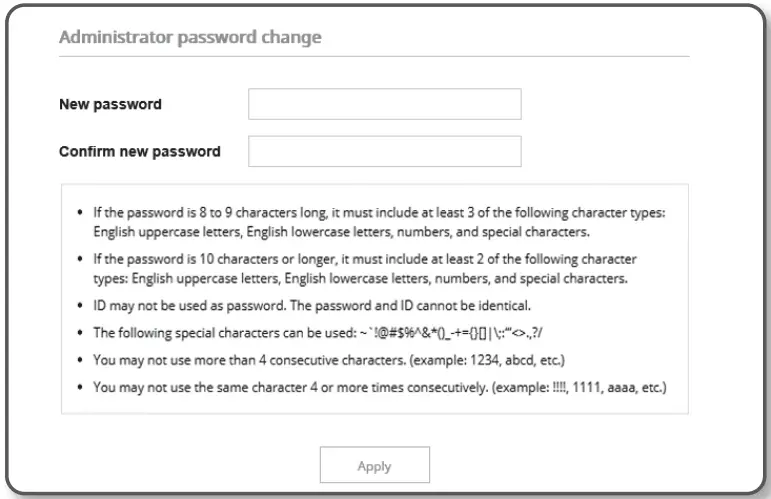Click the "Administrator password change" heading
Viewport: 771px width, 499px height.
point(190,38)
